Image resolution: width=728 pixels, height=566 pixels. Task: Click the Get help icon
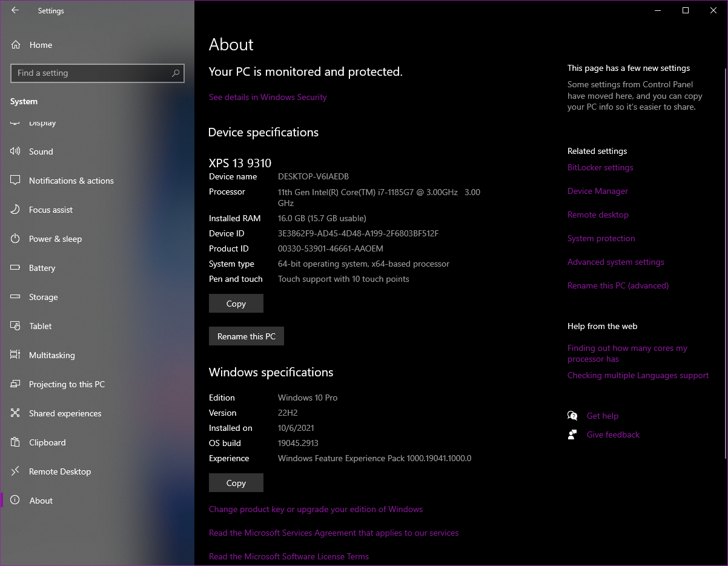pos(572,416)
